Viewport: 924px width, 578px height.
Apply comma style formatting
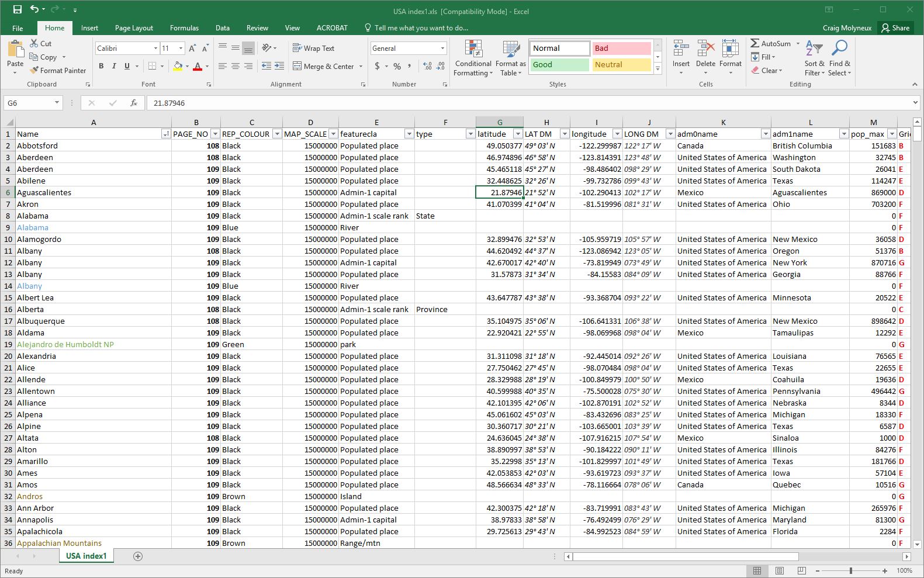[410, 66]
